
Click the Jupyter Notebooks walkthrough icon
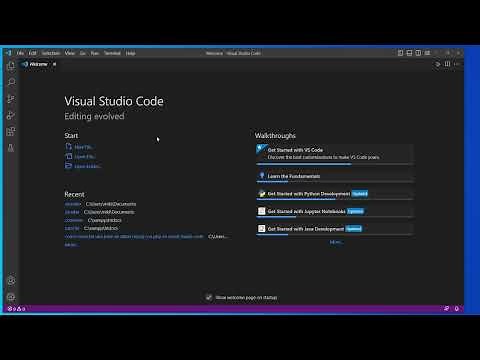pyautogui.click(x=262, y=211)
